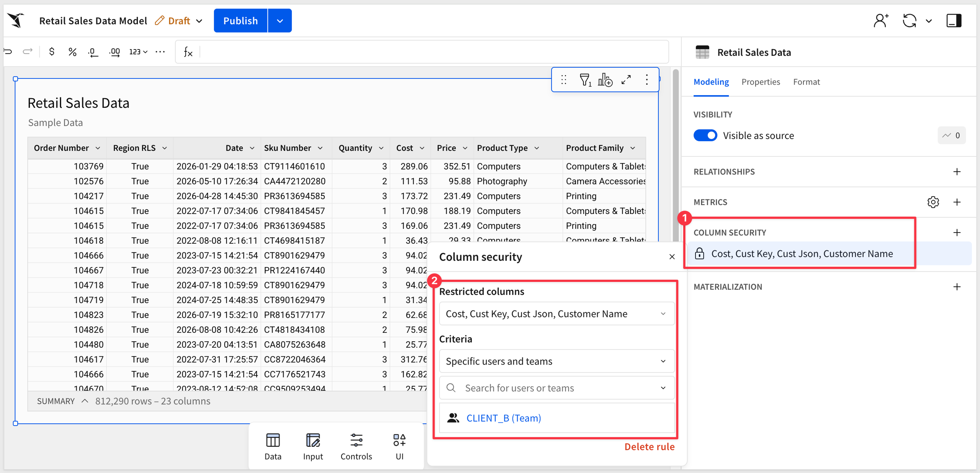The image size is (980, 473).
Task: Switch to the Properties tab
Action: pos(761,82)
